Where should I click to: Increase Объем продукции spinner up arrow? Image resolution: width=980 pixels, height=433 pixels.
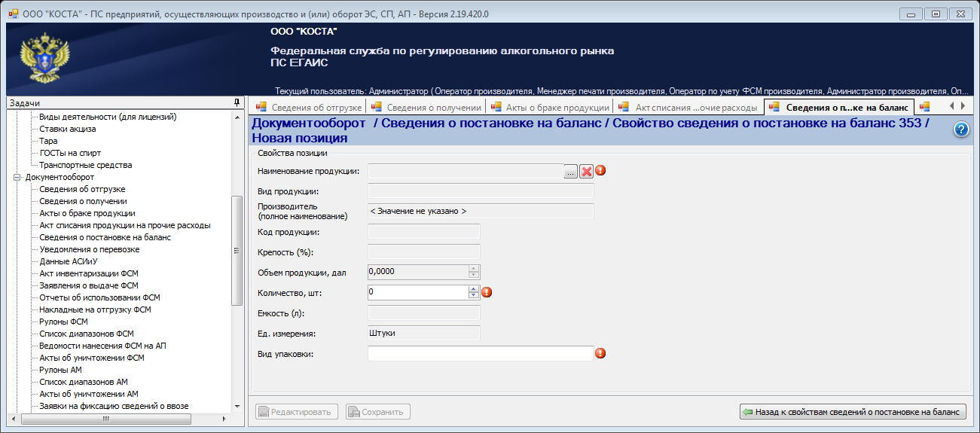(474, 268)
